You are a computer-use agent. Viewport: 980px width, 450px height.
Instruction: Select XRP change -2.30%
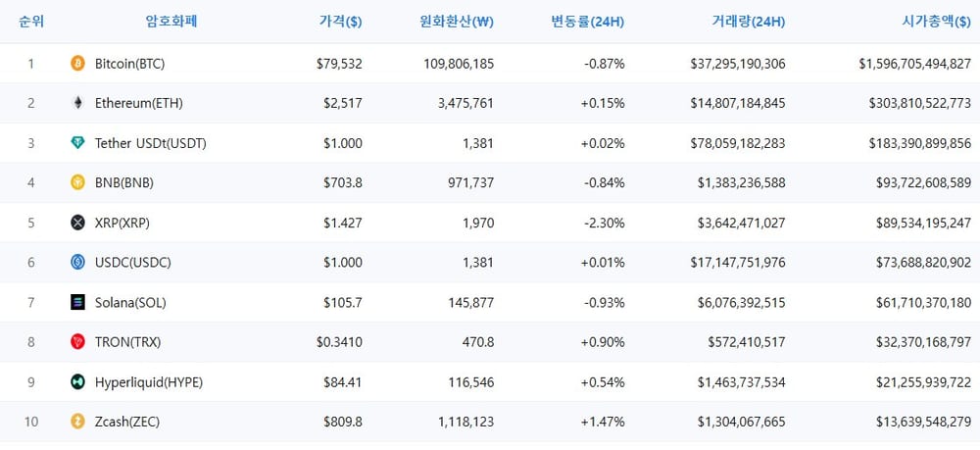[x=604, y=224]
